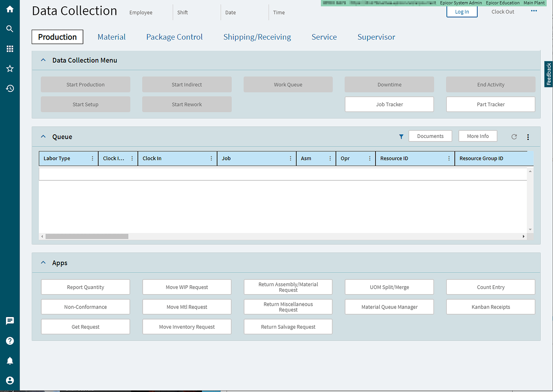
Task: Open Recent items using the clock icon
Action: (10, 88)
